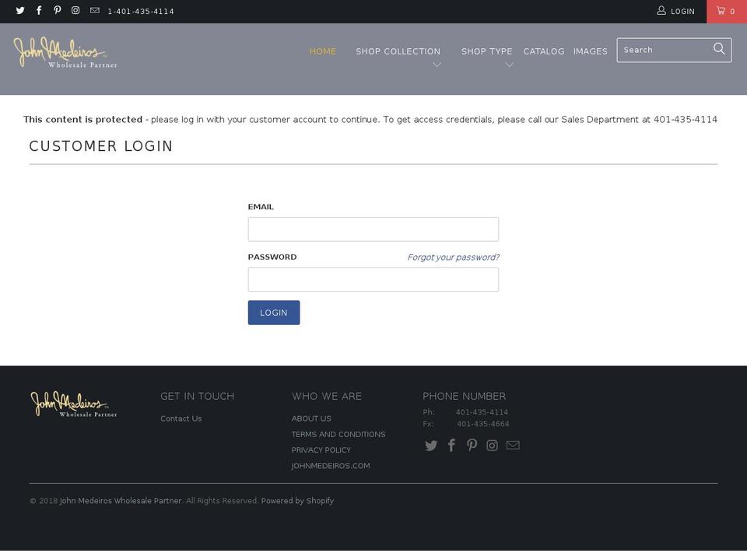Open the footer Pinterest icon

point(472,445)
